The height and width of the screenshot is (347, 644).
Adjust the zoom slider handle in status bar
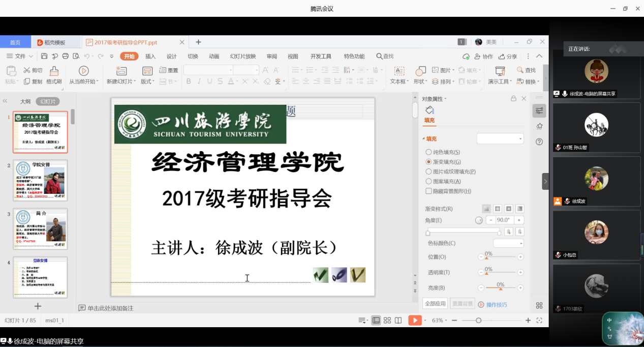click(479, 320)
